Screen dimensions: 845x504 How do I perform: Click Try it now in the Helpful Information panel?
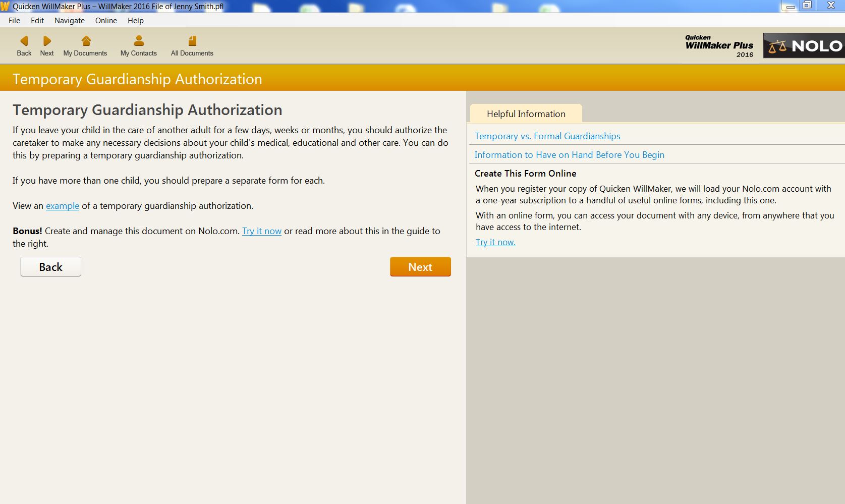click(495, 242)
